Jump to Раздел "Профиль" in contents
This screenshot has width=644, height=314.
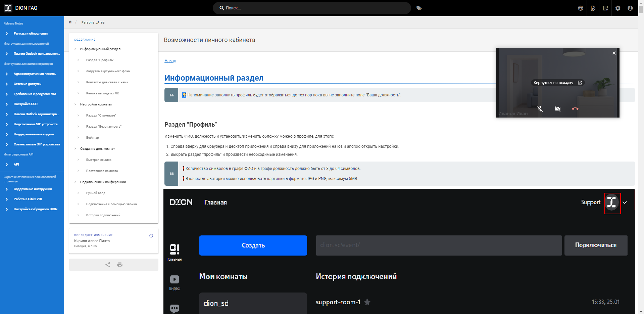100,60
